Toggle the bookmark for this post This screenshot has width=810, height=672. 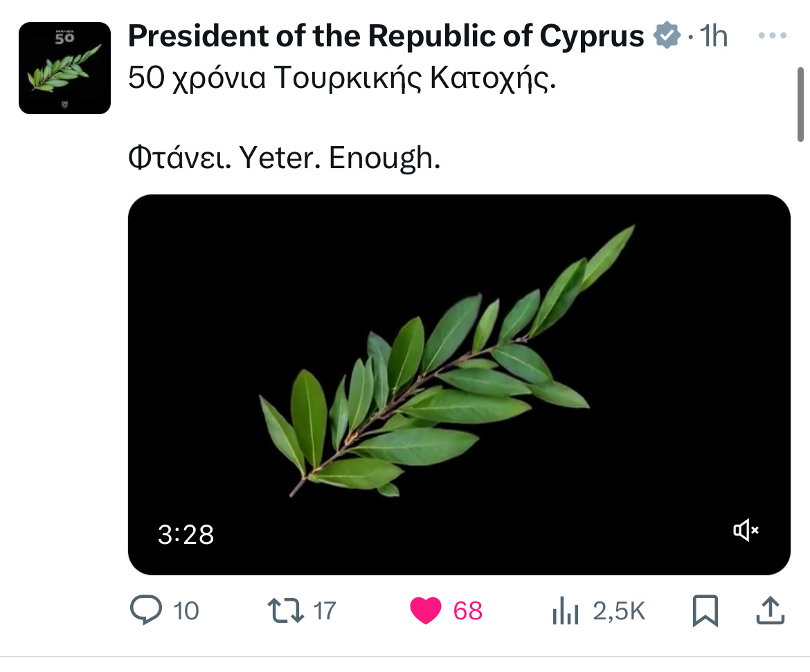(705, 610)
